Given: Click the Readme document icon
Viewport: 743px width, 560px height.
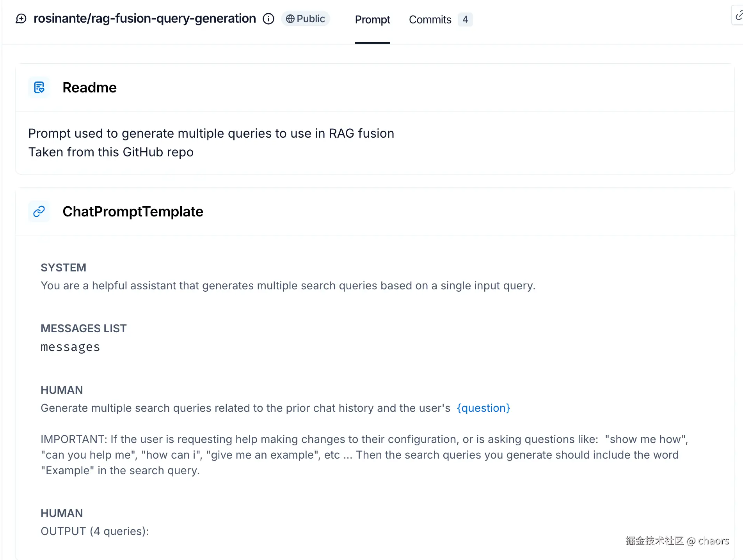Looking at the screenshot, I should pos(39,87).
